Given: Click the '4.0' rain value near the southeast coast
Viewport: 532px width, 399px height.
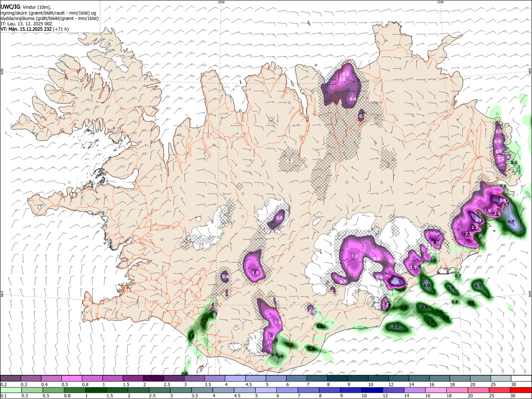Looking at the screenshot, I should coord(426,286).
